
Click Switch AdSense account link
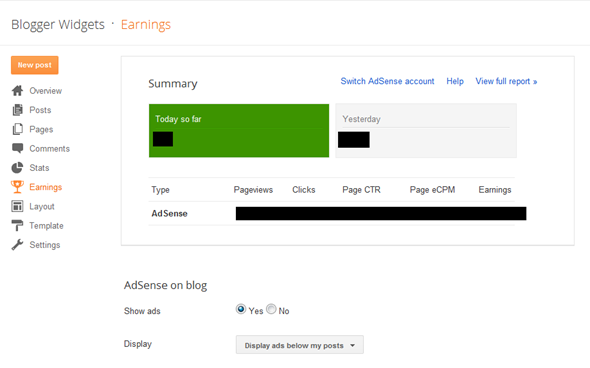pyautogui.click(x=387, y=81)
